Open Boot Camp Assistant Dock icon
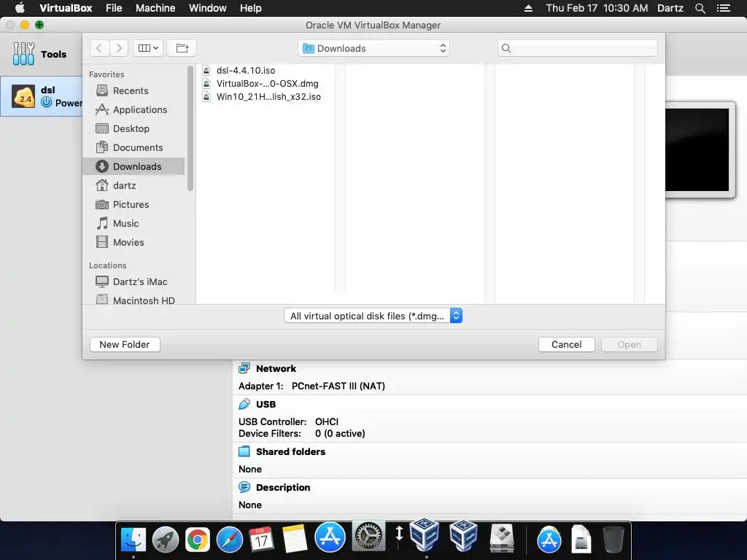 pyautogui.click(x=502, y=539)
